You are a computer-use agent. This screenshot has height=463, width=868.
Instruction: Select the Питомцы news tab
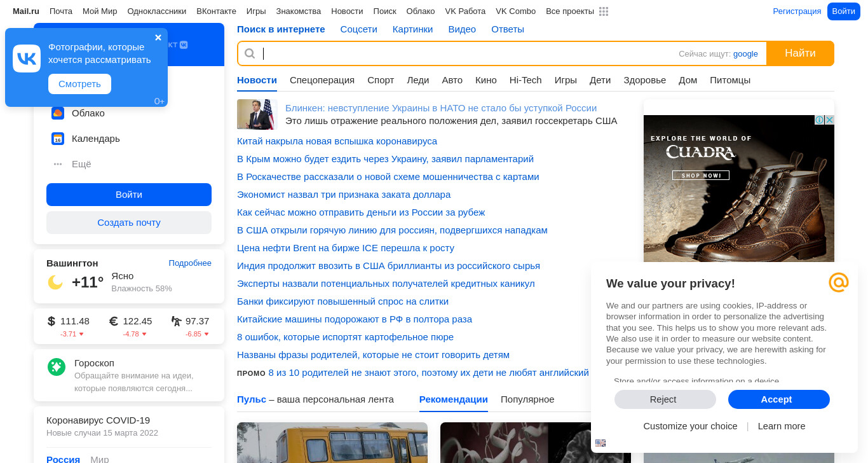730,80
